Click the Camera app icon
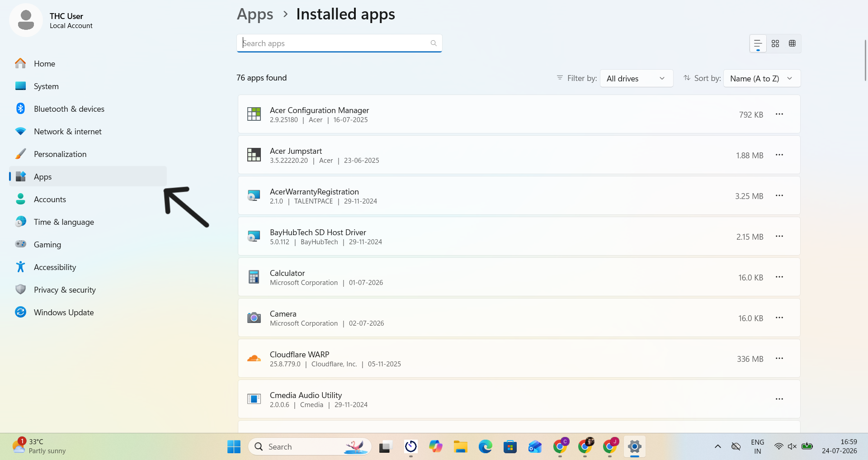 (254, 318)
